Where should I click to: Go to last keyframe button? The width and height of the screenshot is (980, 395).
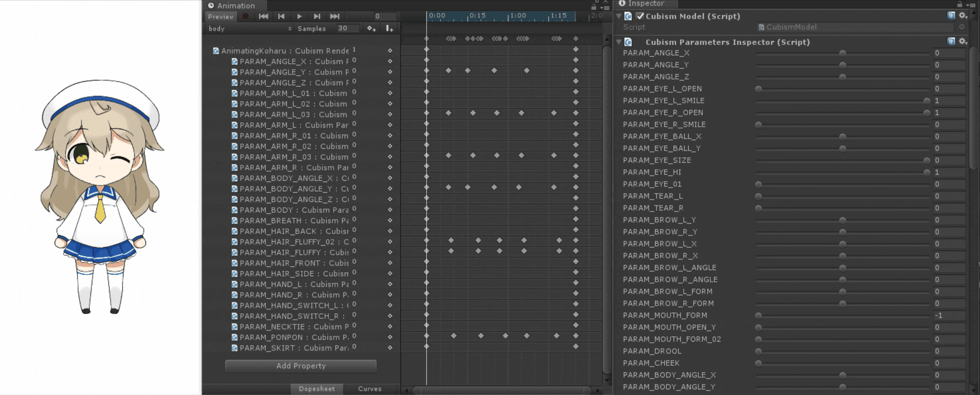(x=335, y=16)
